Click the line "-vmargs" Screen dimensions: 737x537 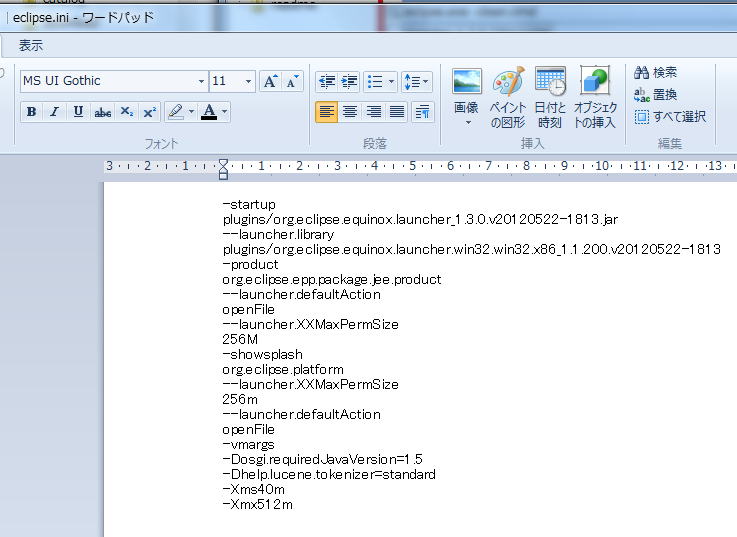[x=248, y=444]
